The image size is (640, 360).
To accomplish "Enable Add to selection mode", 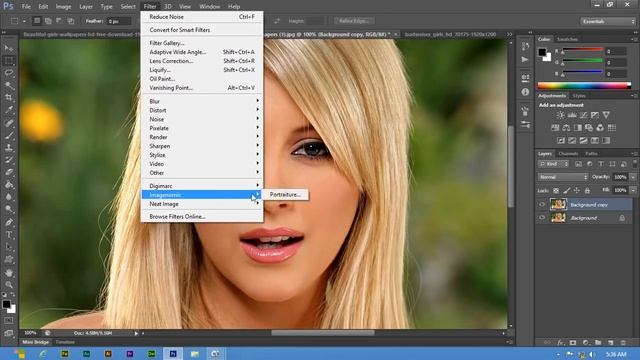I will pyautogui.click(x=48, y=20).
